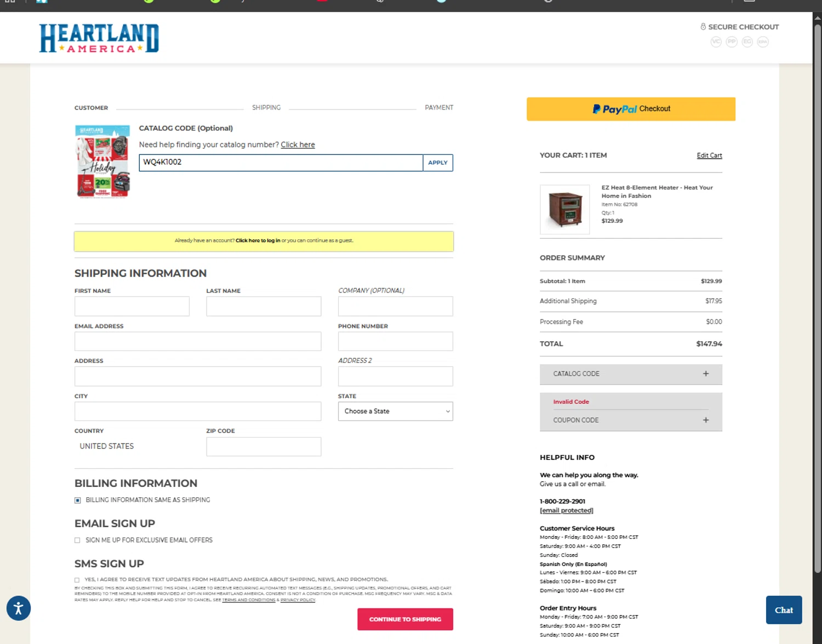Click the total amount $147.94

(709, 344)
